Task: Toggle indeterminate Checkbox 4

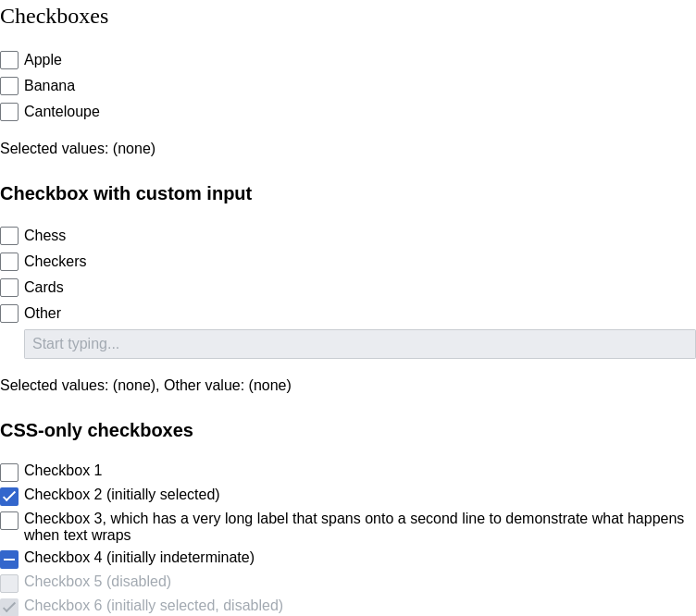Action: (9, 560)
